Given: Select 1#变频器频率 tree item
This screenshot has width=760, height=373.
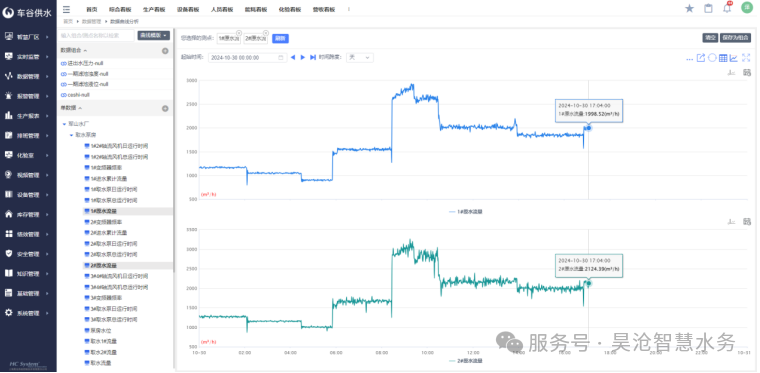Looking at the screenshot, I should [106, 168].
